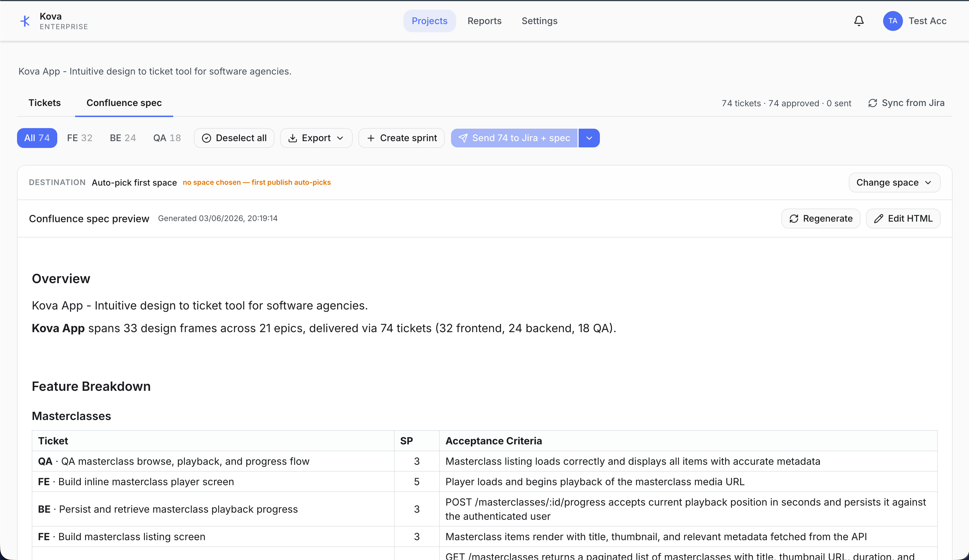Filter tickets by QA 18

(167, 138)
